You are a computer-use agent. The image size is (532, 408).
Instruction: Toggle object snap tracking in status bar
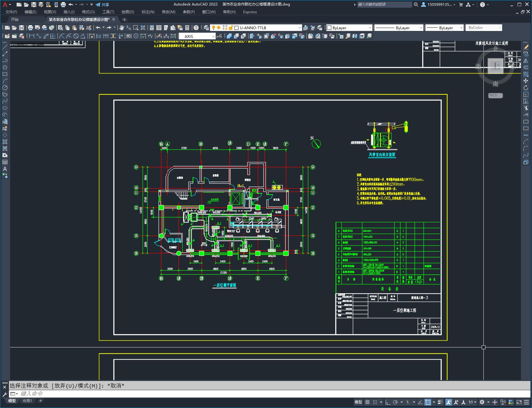click(420, 402)
